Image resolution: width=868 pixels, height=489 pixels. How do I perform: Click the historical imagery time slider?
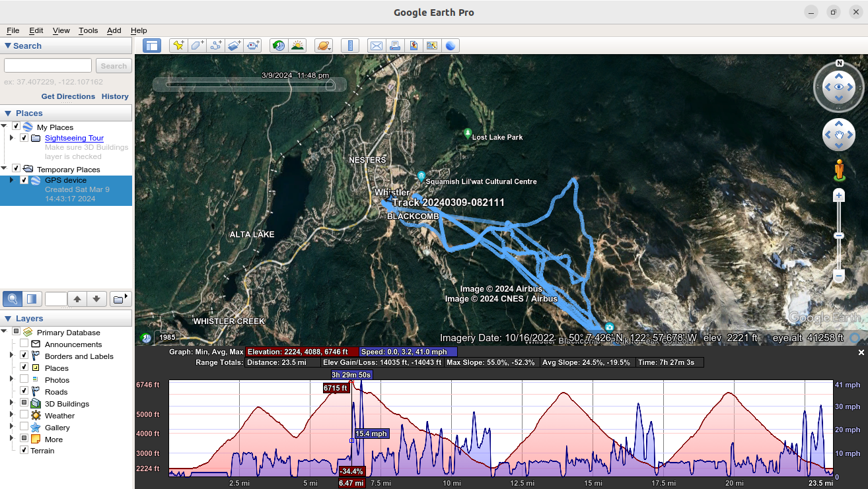[x=250, y=84]
